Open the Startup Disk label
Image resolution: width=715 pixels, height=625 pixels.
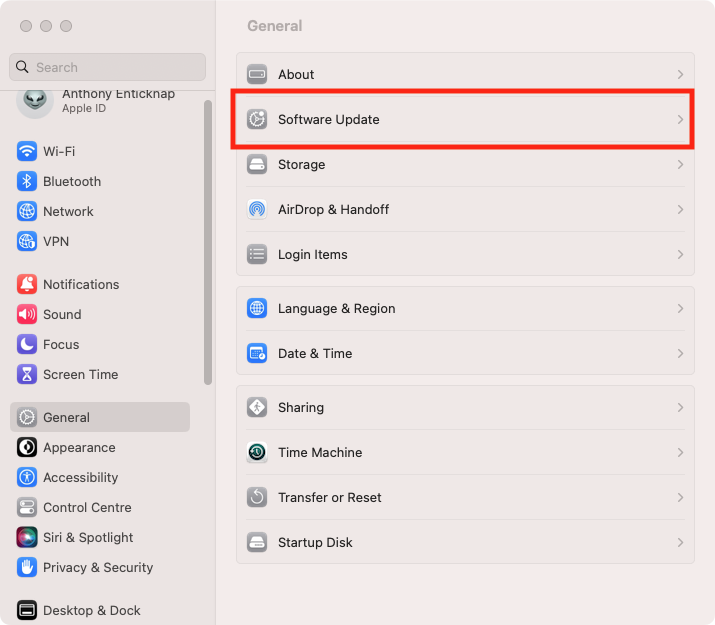[315, 542]
